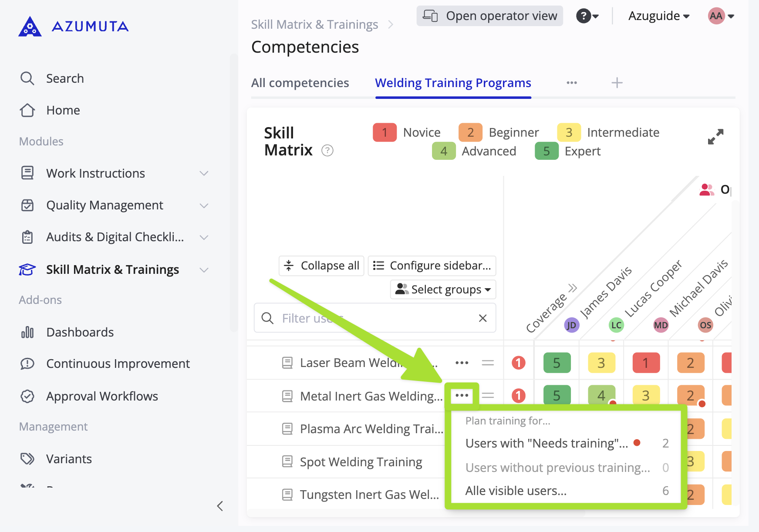Open the Azuguide dropdown menu

pyautogui.click(x=658, y=16)
